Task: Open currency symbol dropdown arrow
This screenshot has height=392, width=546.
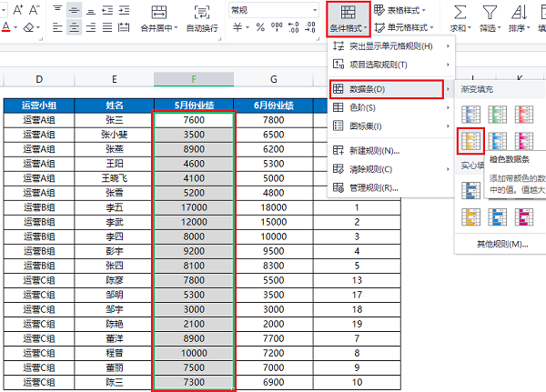Action: [248, 27]
